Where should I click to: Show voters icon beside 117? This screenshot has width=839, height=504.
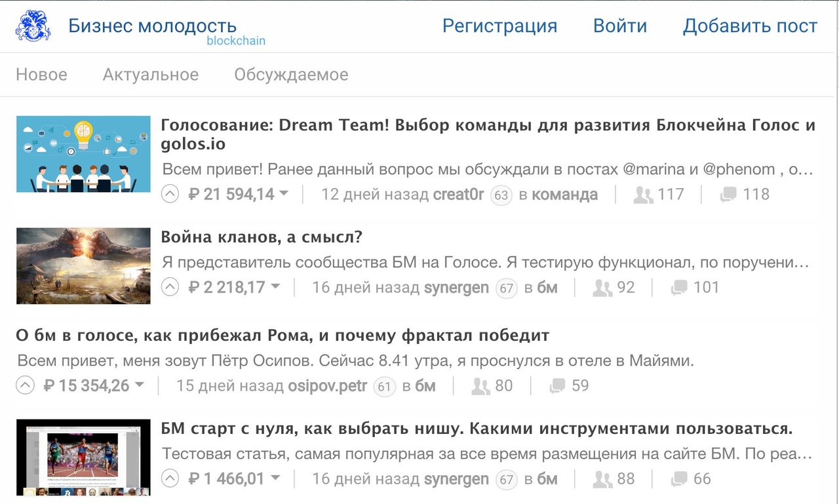[x=644, y=195]
